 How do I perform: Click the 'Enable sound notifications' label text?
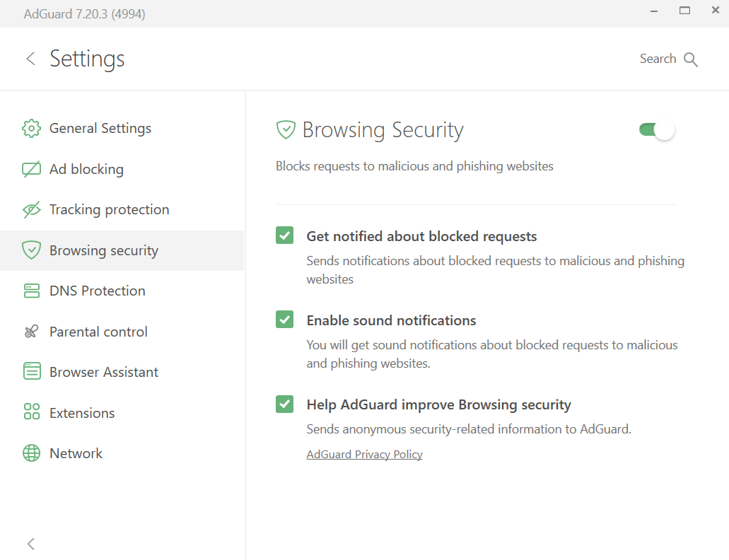(391, 320)
